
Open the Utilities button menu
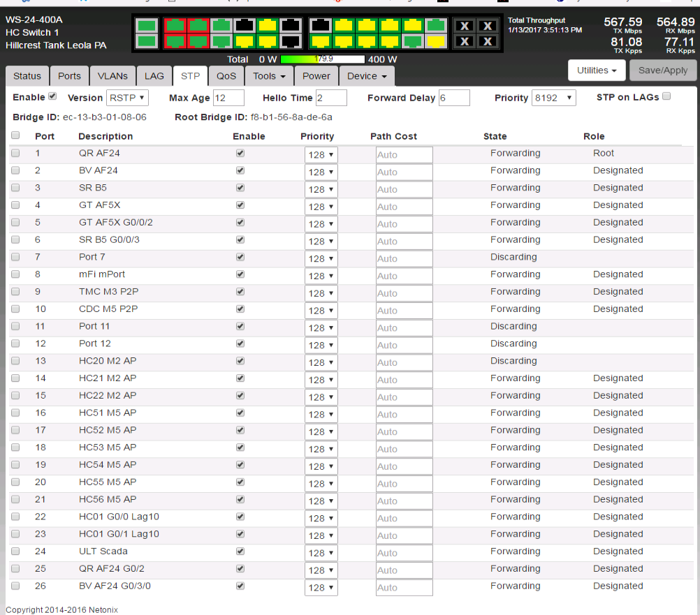tap(597, 70)
